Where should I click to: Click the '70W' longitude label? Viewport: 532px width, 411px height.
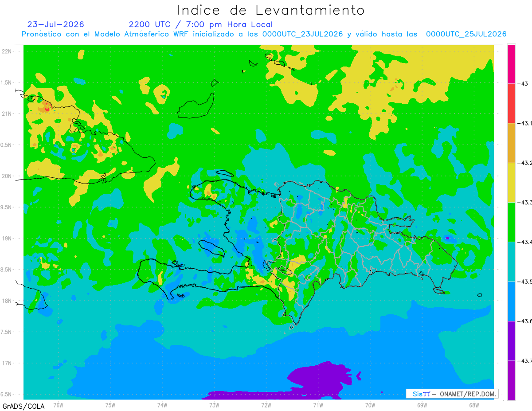[x=370, y=405]
